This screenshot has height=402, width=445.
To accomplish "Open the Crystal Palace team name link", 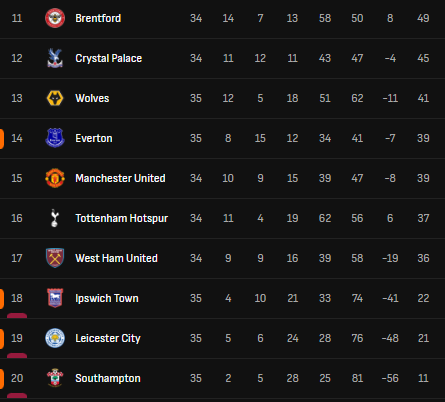I will [x=109, y=58].
